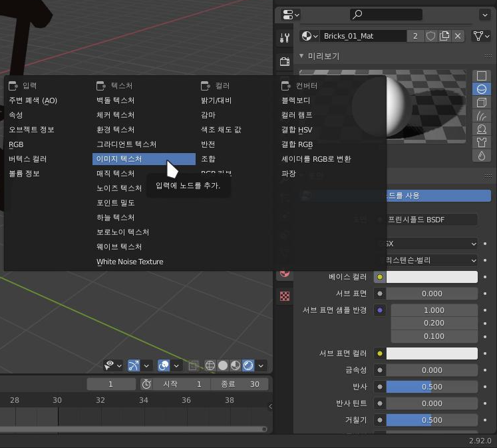Click the material user count 2
The image size is (497, 448).
[415, 36]
